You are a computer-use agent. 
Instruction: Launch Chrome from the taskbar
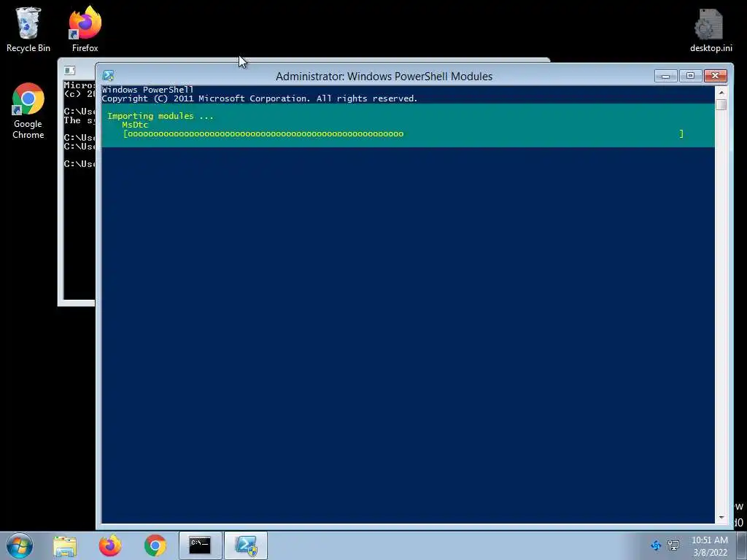(155, 545)
